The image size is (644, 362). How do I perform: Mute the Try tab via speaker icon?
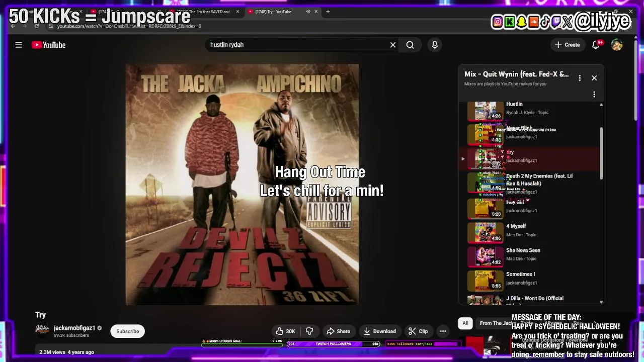tap(308, 12)
